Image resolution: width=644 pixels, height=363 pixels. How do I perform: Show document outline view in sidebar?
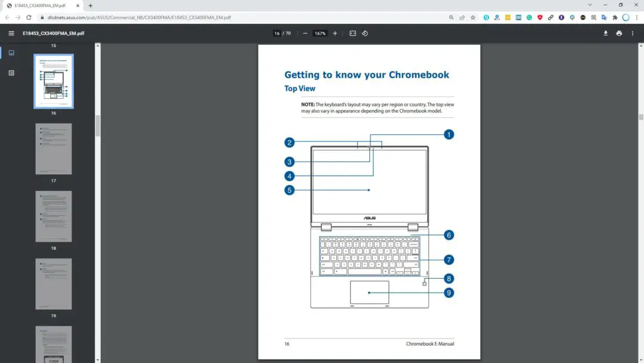tap(11, 73)
